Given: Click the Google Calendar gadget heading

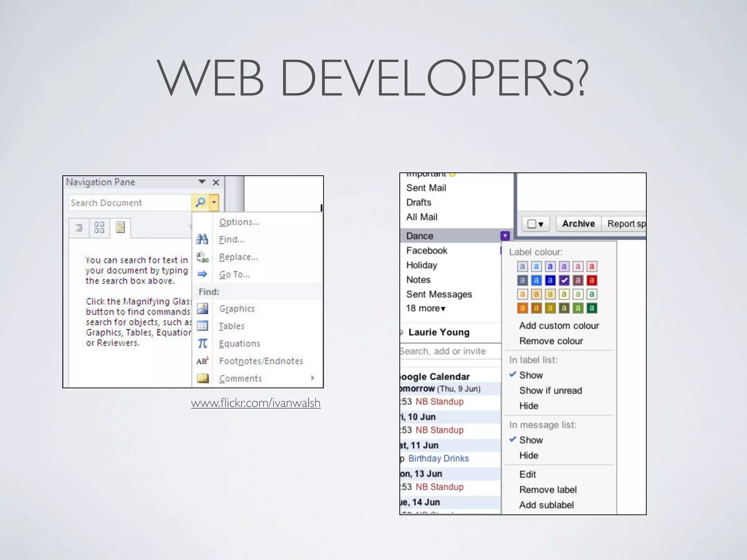Looking at the screenshot, I should coord(435,377).
